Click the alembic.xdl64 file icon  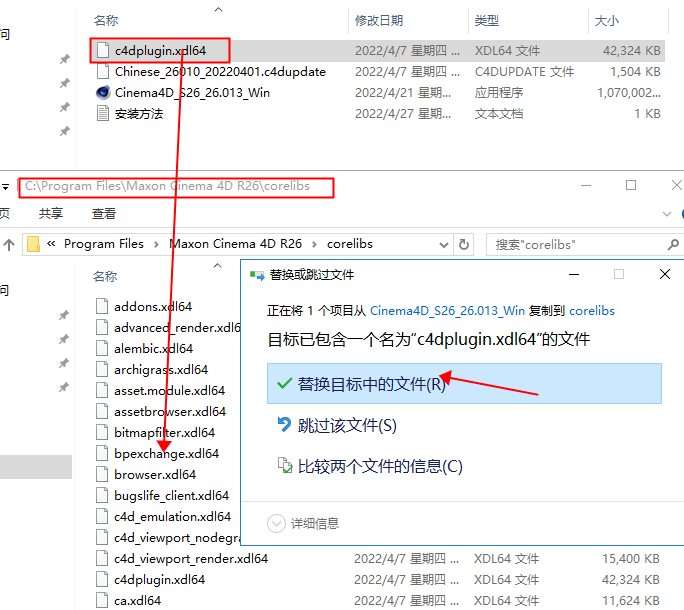[102, 348]
